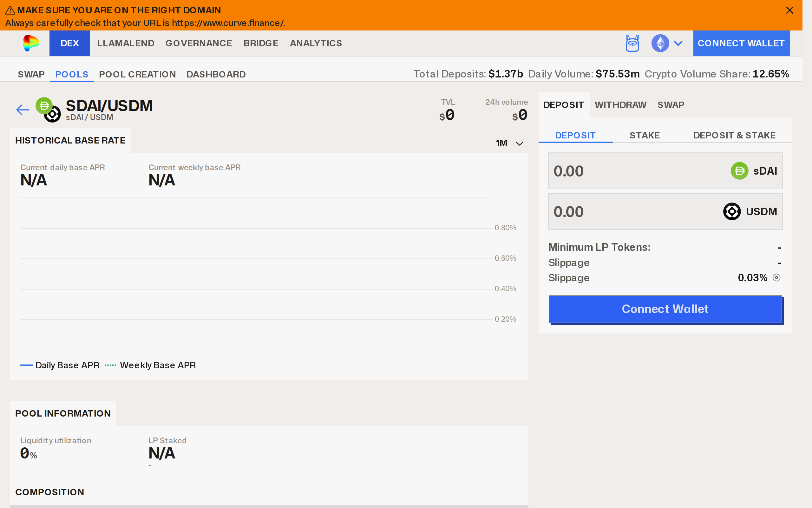Click the Daily Volume $75.53m value
The height and width of the screenshot is (508, 812).
click(x=618, y=74)
